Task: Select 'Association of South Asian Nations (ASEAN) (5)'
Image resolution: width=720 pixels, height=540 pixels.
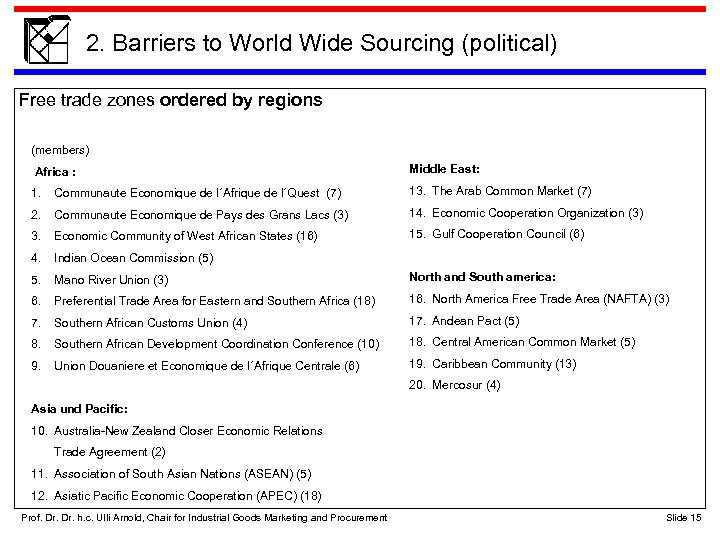Action: (182, 474)
